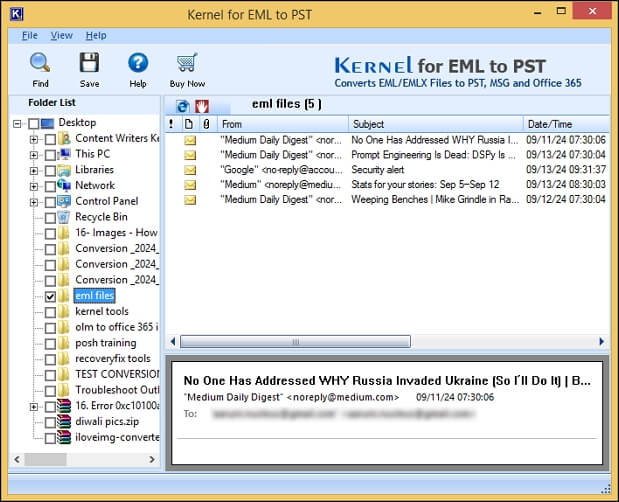Click the email list horizontal scrollbar thumb

coord(295,341)
